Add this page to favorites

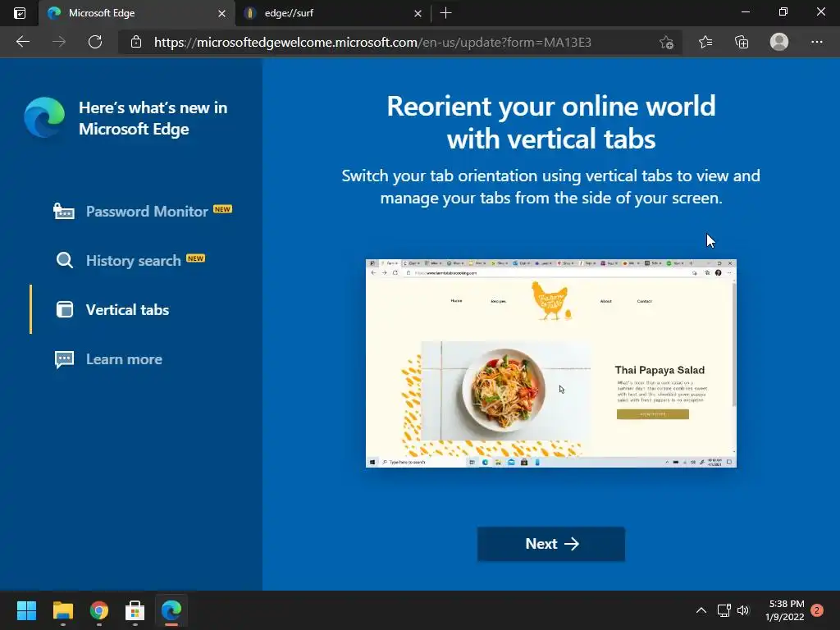[666, 42]
